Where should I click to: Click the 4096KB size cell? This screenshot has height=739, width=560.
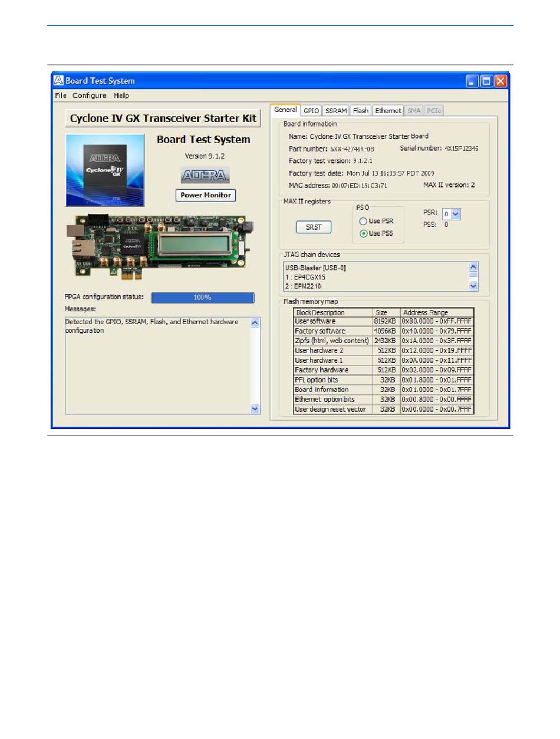tap(386, 331)
